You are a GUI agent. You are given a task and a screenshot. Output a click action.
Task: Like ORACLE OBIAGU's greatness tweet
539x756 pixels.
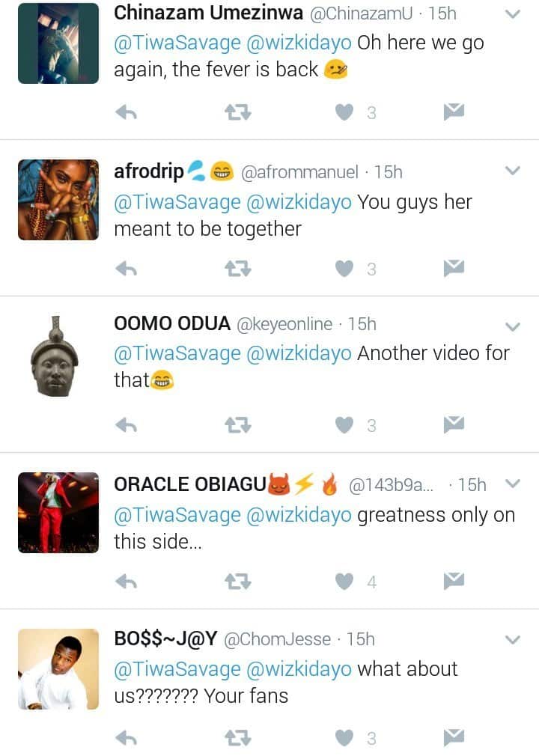(x=344, y=582)
